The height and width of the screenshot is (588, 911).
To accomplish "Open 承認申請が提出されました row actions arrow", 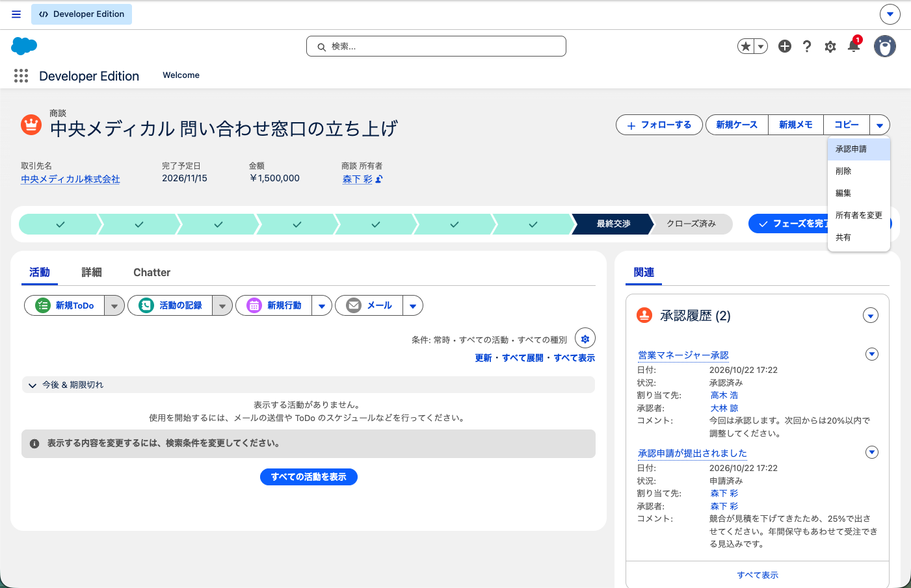I will tap(872, 452).
